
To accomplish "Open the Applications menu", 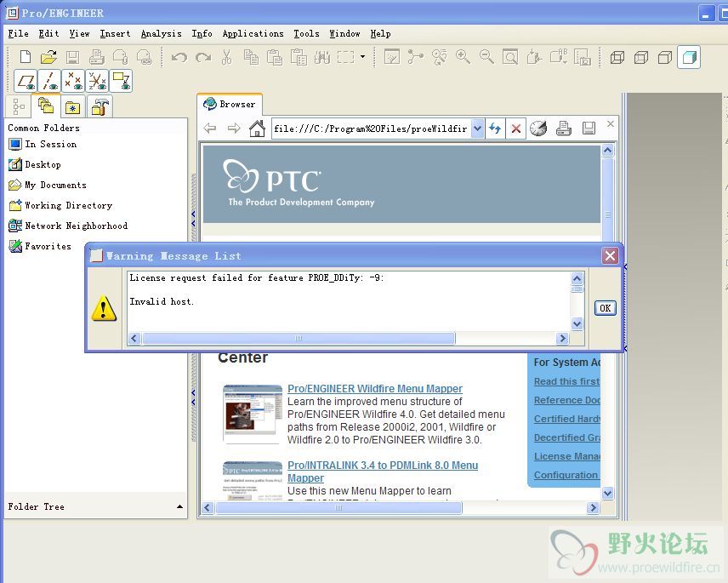I will click(253, 33).
